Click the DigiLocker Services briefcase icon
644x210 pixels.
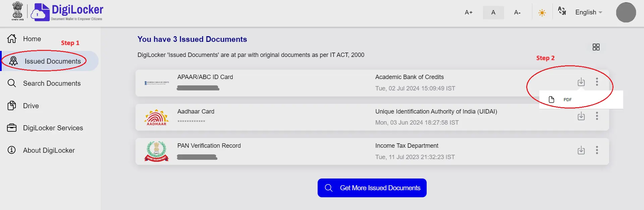(12, 128)
